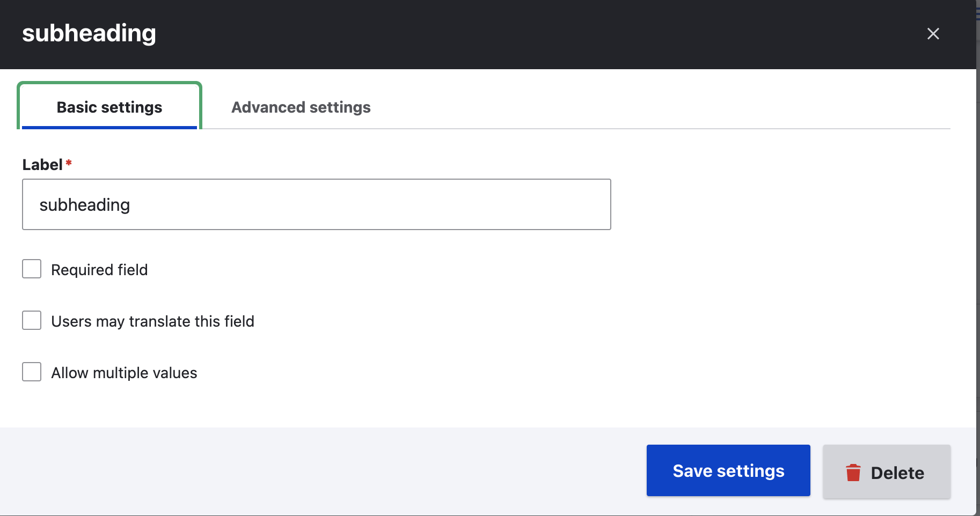
Task: Select the text subheading in the Label field
Action: click(x=84, y=204)
